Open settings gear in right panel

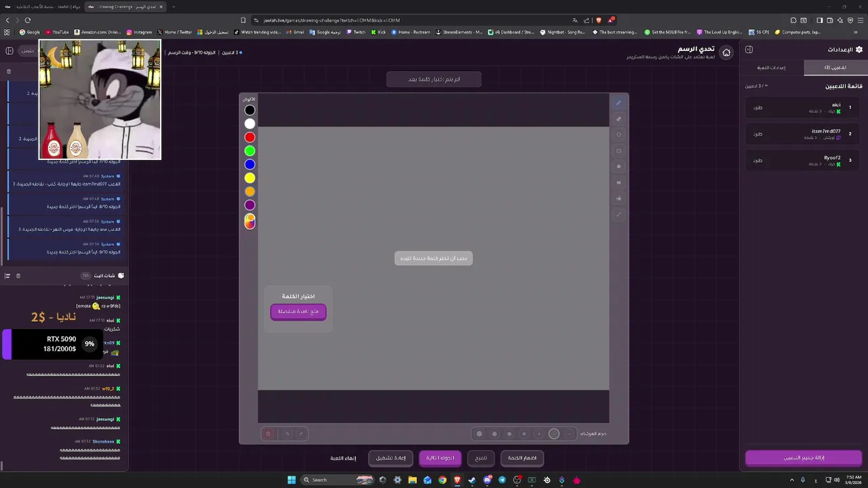(x=859, y=49)
